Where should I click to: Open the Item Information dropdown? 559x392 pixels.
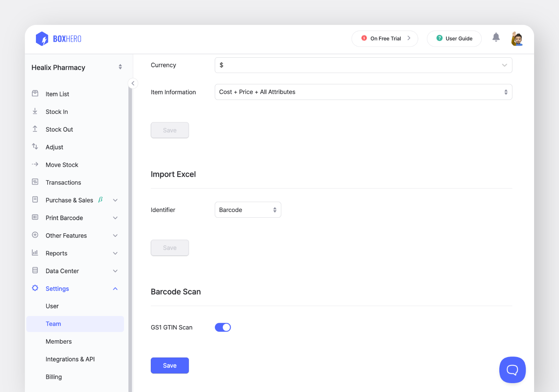(363, 92)
